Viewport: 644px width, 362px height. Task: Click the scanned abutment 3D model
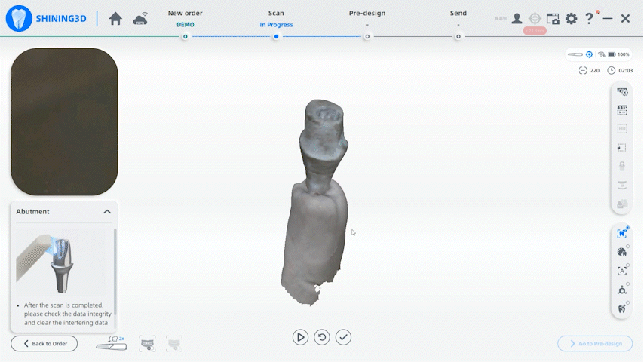click(316, 201)
